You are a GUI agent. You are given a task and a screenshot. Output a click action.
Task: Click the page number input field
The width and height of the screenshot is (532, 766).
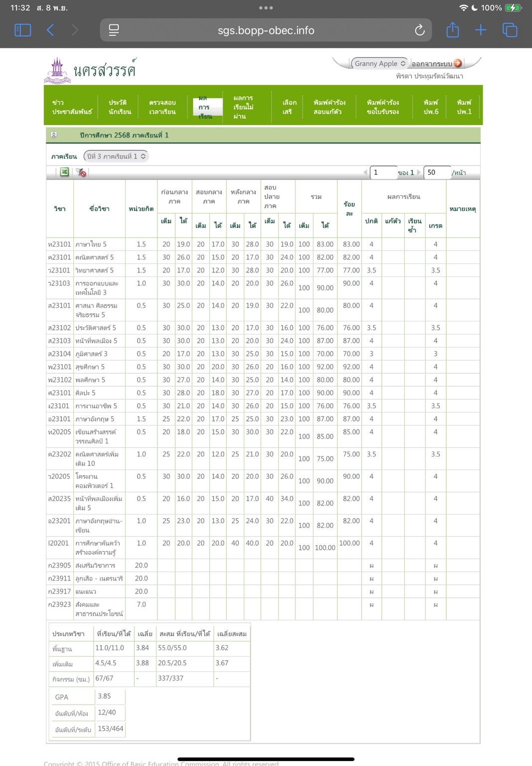point(383,172)
